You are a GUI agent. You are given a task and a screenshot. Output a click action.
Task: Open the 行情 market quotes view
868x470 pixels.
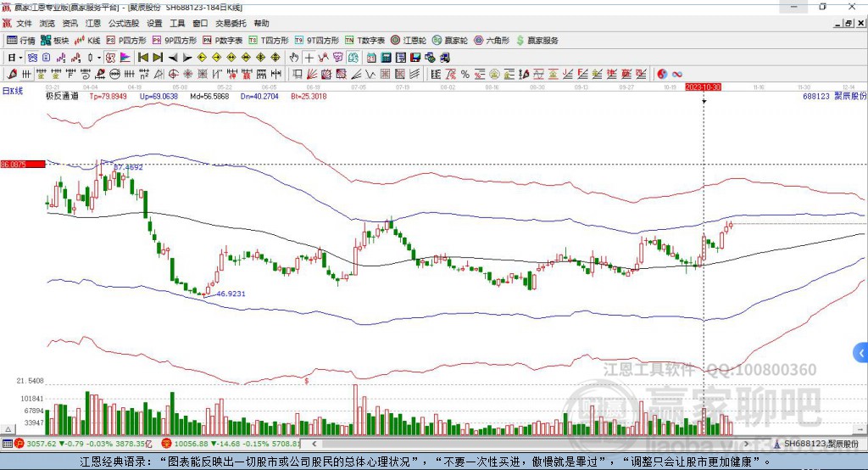[x=20, y=41]
